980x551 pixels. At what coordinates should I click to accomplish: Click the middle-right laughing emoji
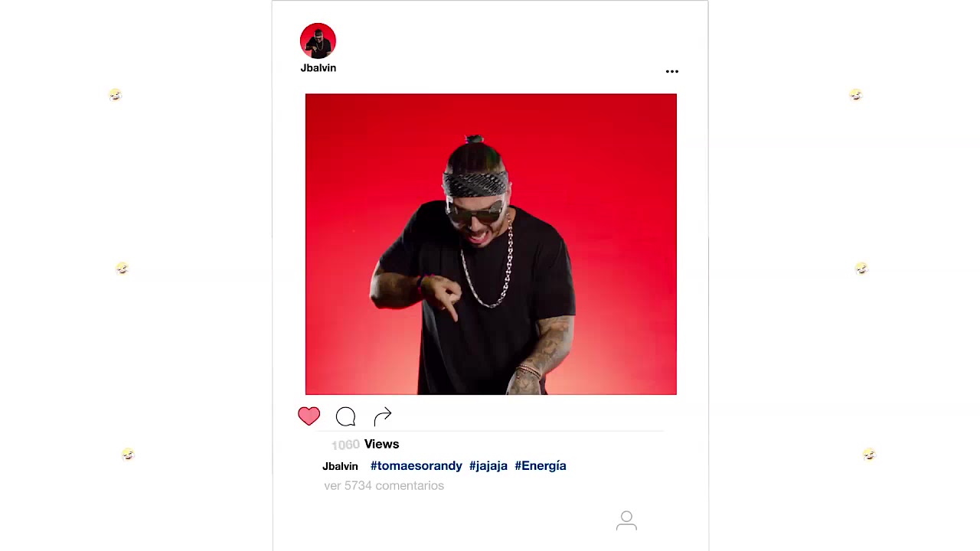861,269
